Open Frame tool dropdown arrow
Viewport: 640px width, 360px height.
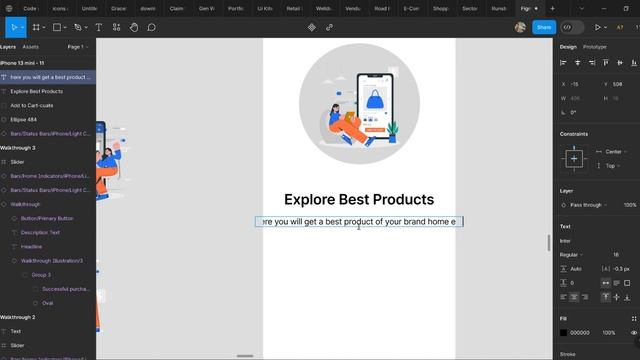44,27
